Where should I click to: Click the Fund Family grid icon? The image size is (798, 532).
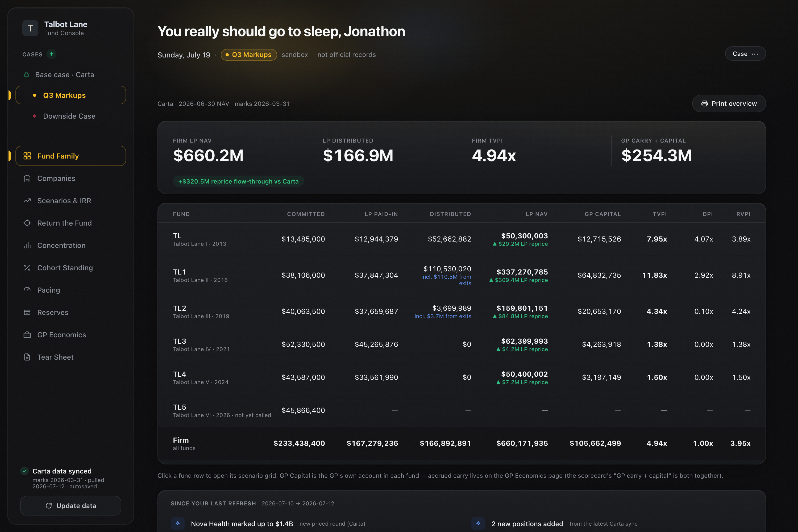[27, 156]
